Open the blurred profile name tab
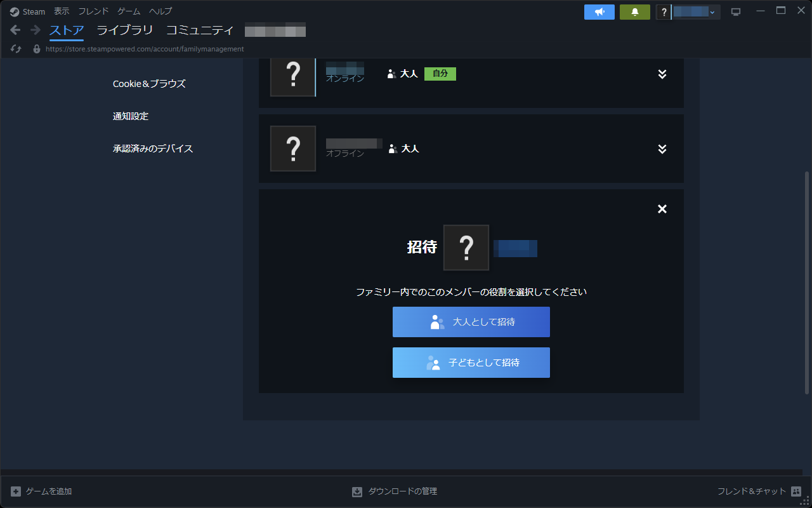Screen dimensions: 812x508 pos(275,30)
